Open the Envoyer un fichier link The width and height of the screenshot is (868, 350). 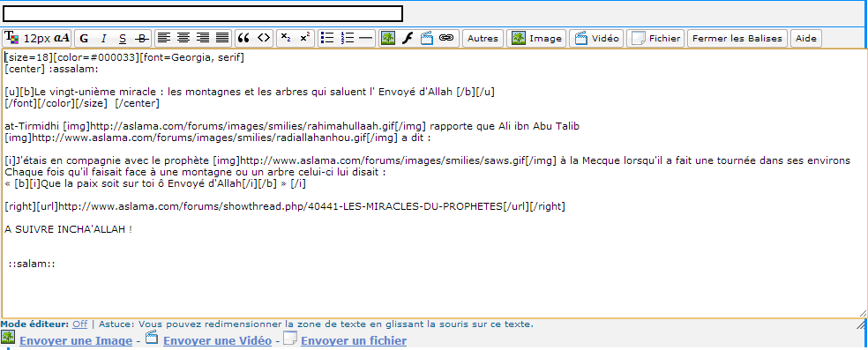coord(354,341)
